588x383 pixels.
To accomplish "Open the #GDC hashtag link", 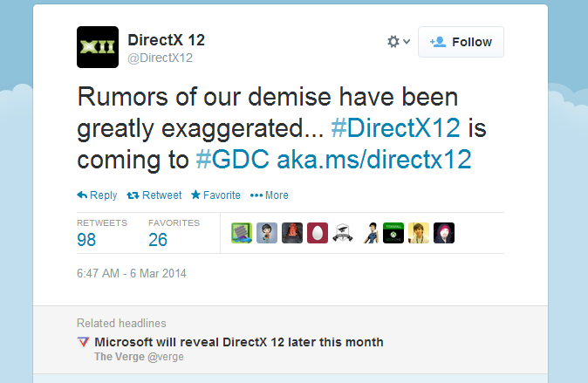I will [233, 159].
